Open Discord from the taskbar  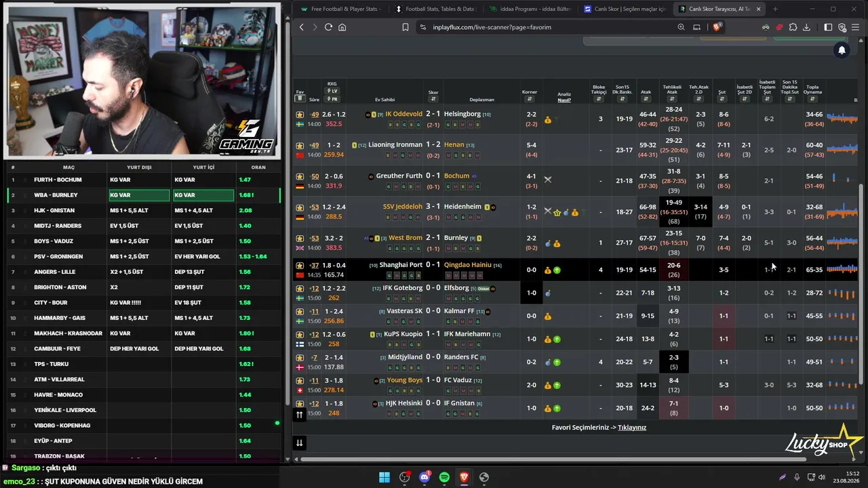point(425,477)
